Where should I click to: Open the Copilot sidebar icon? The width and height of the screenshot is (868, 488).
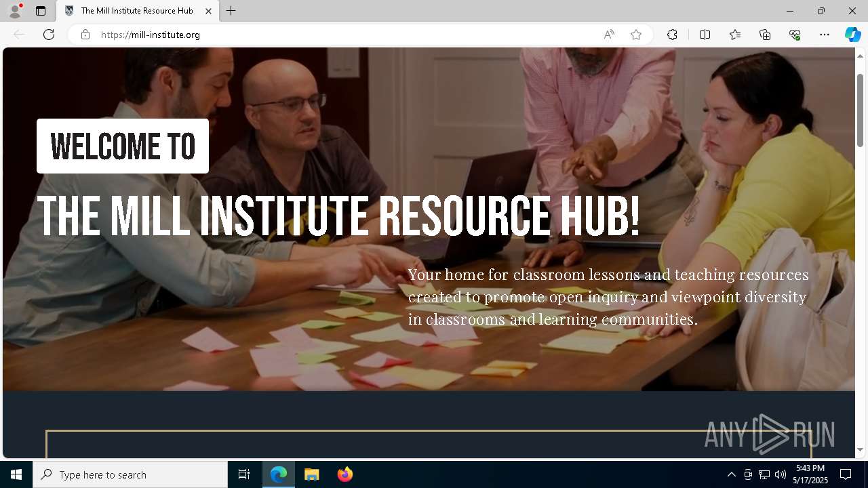coord(852,35)
